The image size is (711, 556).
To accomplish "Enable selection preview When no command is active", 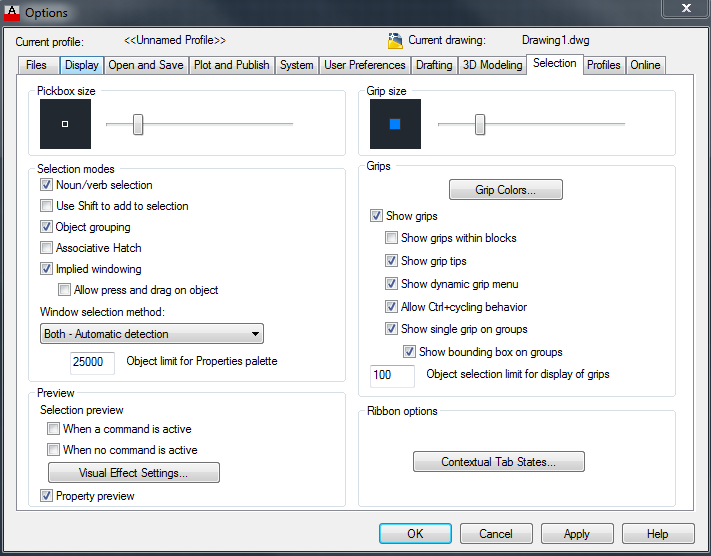I will (x=54, y=449).
